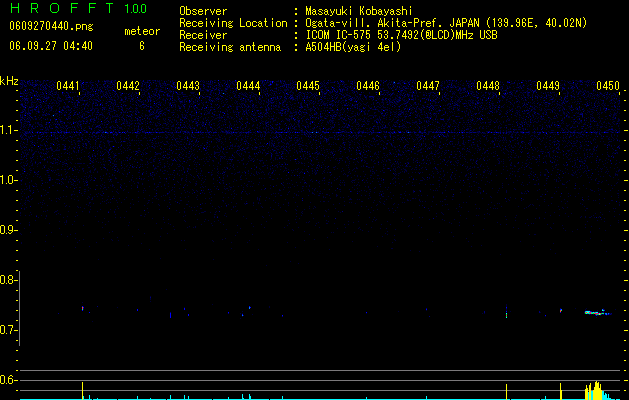The width and height of the screenshot is (629, 400).
Task: Click the HROFFT 1.0.0 title text
Action: coord(78,8)
